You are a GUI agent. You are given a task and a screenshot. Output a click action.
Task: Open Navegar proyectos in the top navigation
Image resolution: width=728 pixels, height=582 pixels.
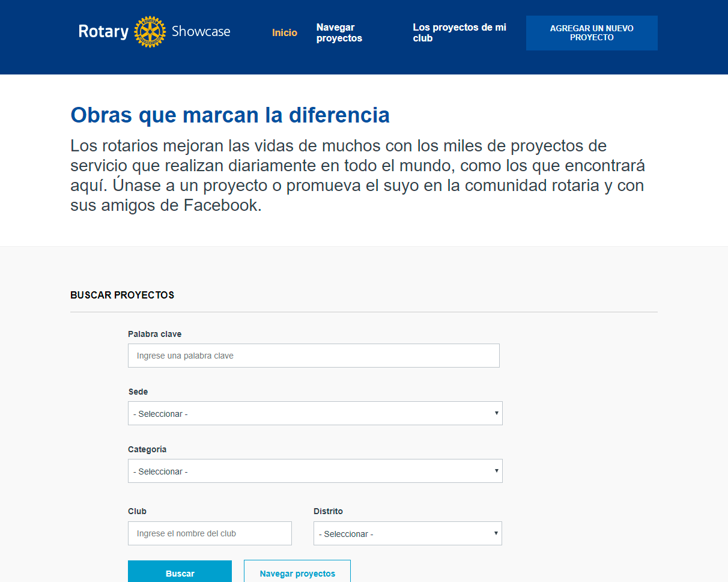[x=339, y=33]
